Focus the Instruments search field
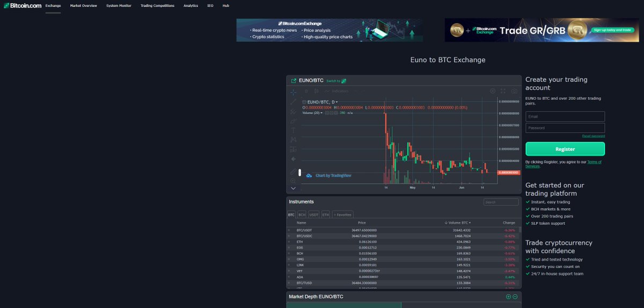 pyautogui.click(x=501, y=202)
